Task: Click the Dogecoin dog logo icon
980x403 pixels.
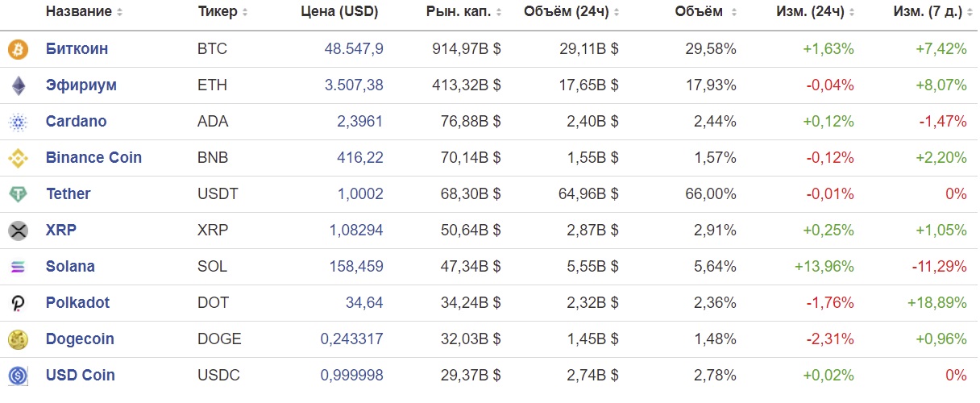Action: (18, 339)
